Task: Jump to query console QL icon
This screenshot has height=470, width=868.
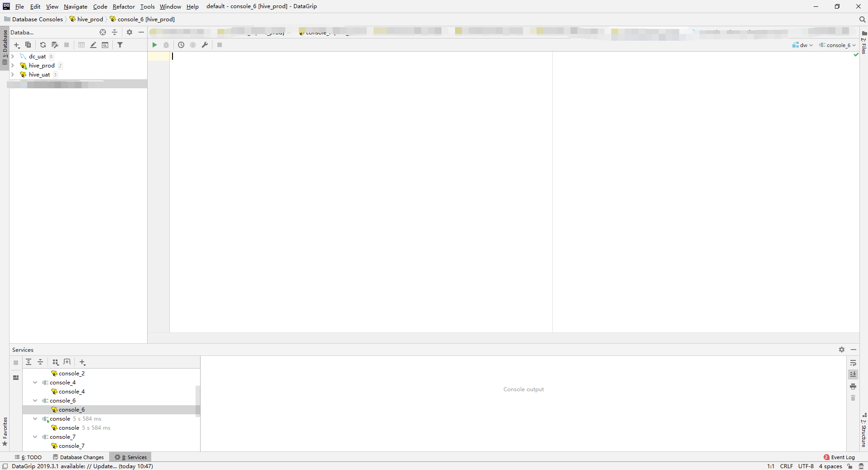Action: point(105,45)
